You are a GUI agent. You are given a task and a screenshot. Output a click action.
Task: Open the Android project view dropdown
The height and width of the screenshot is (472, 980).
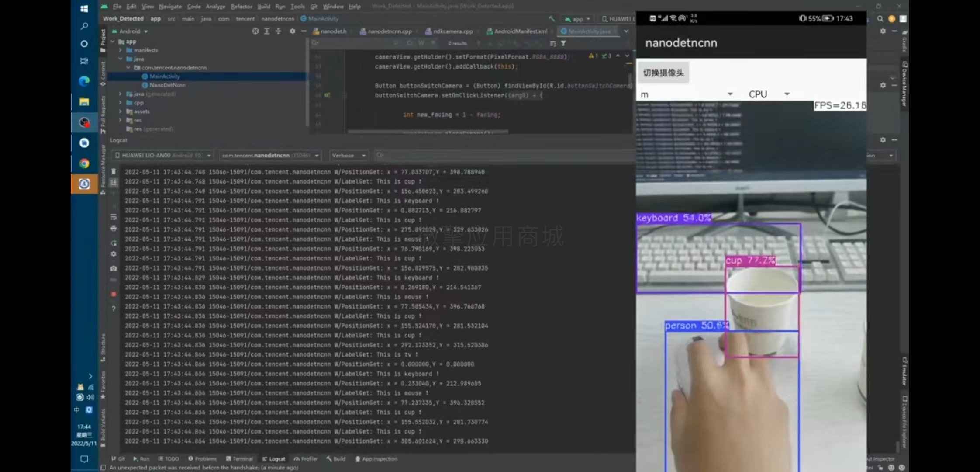coord(130,31)
